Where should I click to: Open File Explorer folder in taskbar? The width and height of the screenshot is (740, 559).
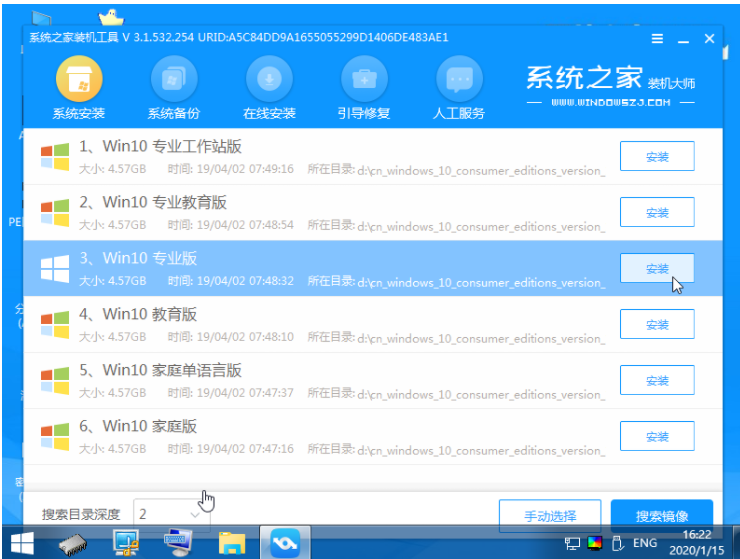point(232,543)
